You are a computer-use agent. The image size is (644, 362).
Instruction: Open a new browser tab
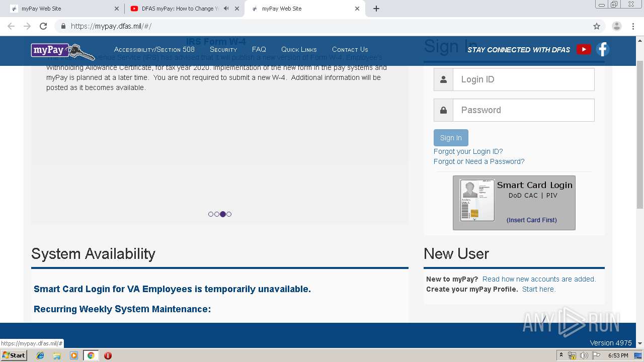pos(376,9)
